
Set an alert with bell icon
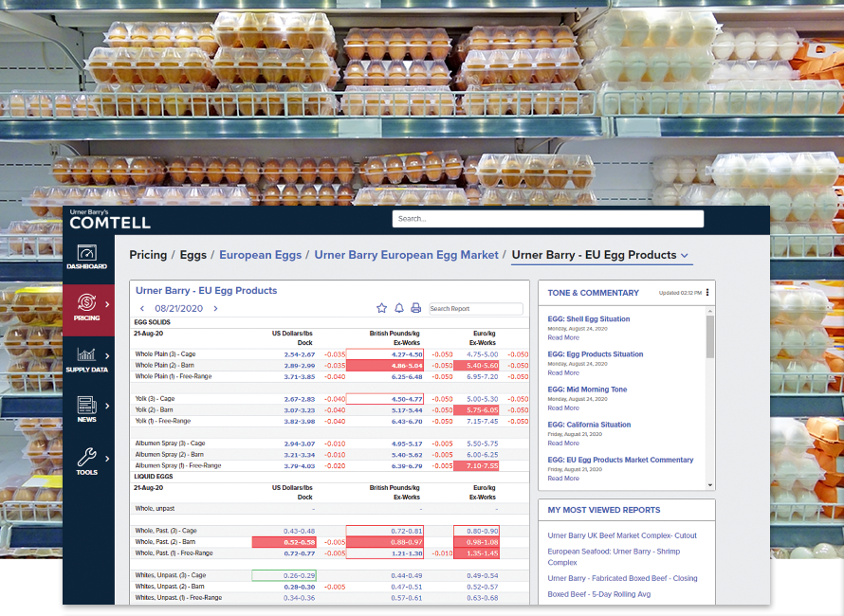click(x=399, y=308)
